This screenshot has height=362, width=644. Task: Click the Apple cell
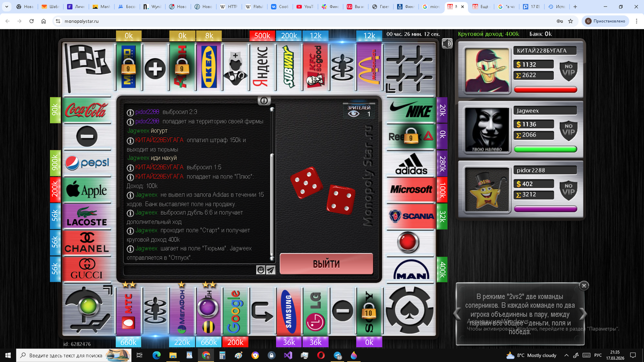pyautogui.click(x=87, y=190)
